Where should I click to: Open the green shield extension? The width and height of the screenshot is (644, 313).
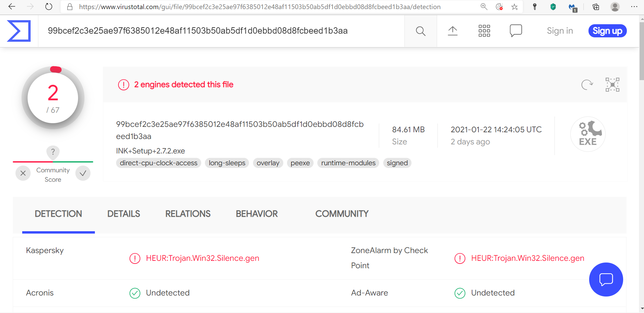(x=553, y=7)
